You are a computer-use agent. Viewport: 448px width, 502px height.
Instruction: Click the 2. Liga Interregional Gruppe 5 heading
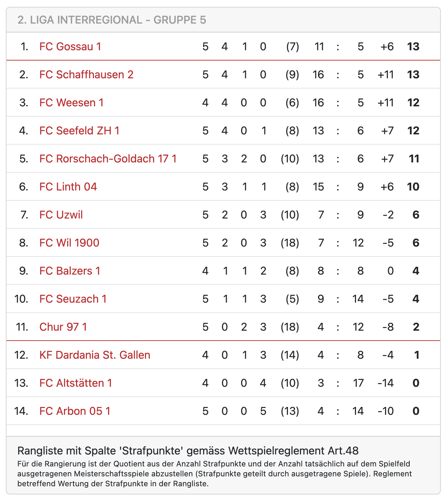tap(112, 20)
